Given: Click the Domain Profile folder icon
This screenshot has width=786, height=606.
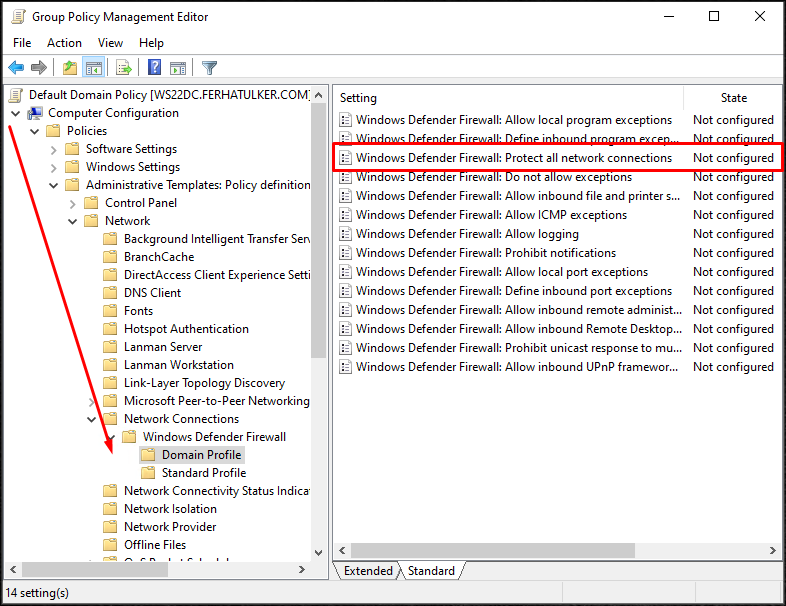Looking at the screenshot, I should pyautogui.click(x=148, y=455).
